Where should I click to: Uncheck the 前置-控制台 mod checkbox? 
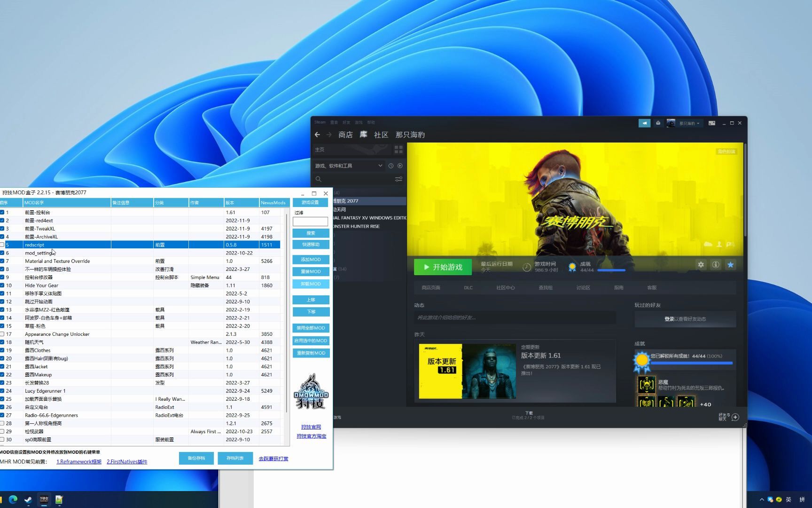2,212
